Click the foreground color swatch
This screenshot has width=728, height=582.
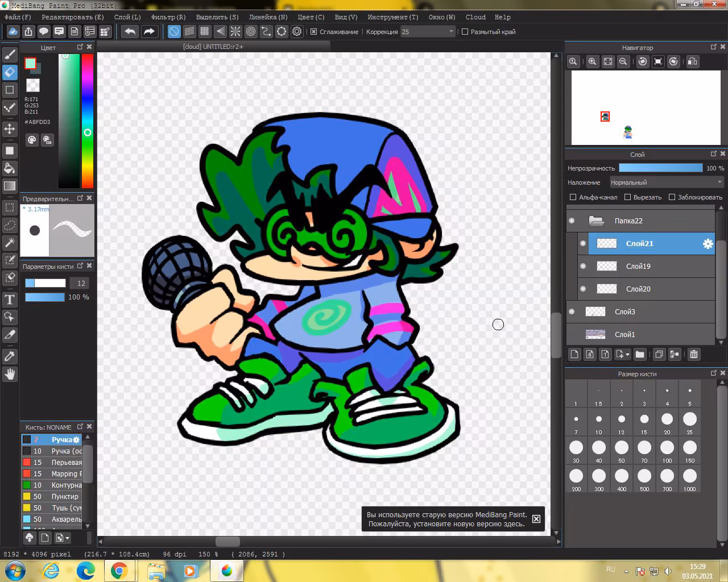pos(30,63)
